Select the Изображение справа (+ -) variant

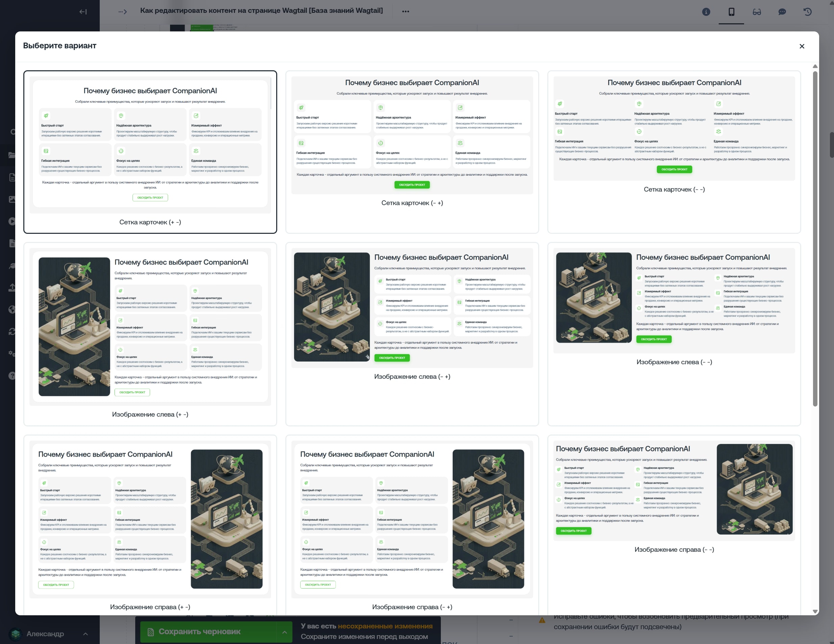(150, 525)
